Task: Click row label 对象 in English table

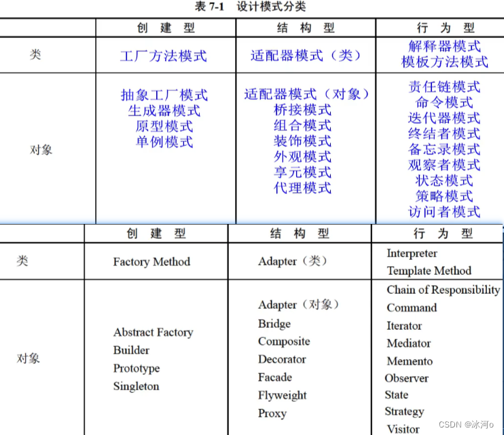Action: (28, 358)
